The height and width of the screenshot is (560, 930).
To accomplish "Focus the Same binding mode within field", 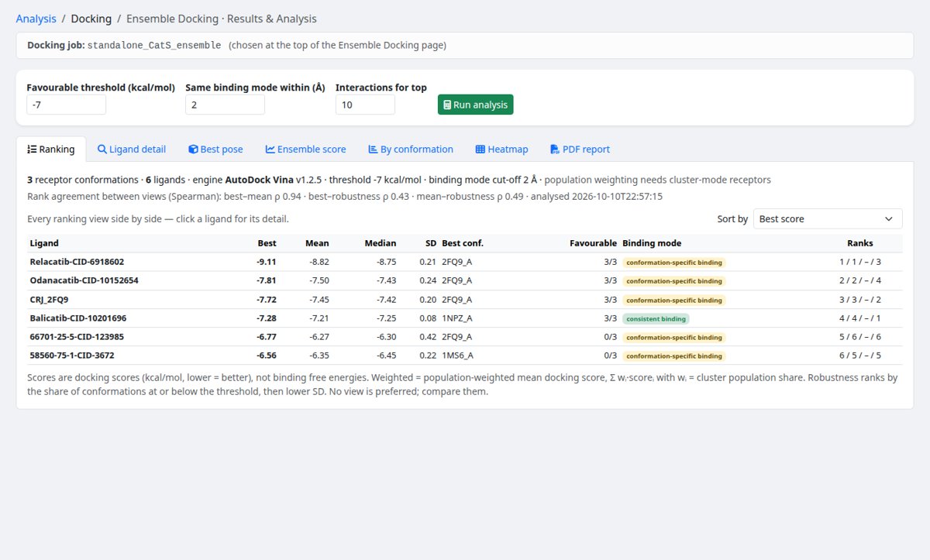I will 225,105.
